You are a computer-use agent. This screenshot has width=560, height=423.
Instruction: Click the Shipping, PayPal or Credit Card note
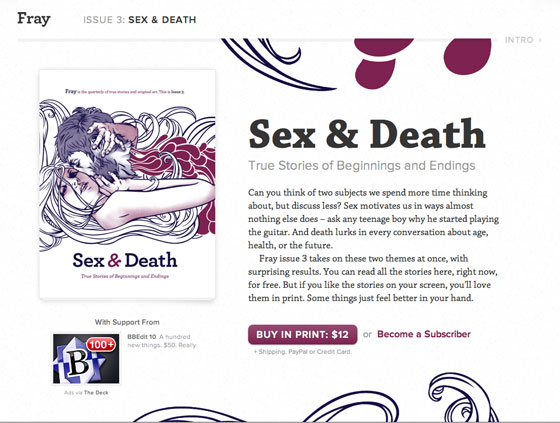(x=303, y=352)
